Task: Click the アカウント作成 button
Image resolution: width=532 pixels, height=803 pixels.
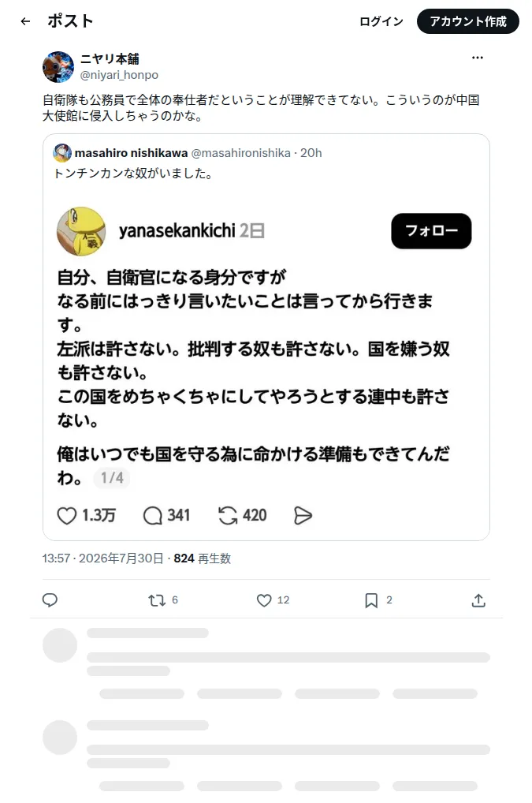Action: (x=467, y=21)
